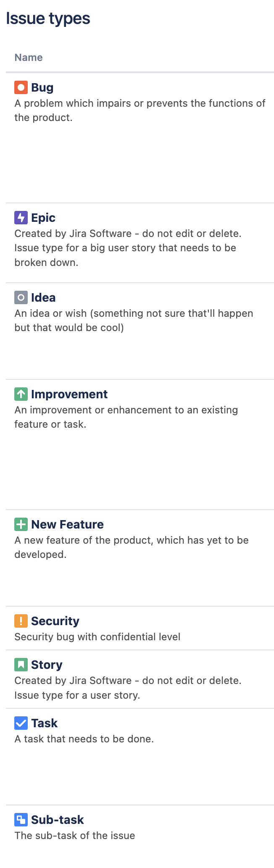Click the orange Security exclamation icon

[x=21, y=621]
